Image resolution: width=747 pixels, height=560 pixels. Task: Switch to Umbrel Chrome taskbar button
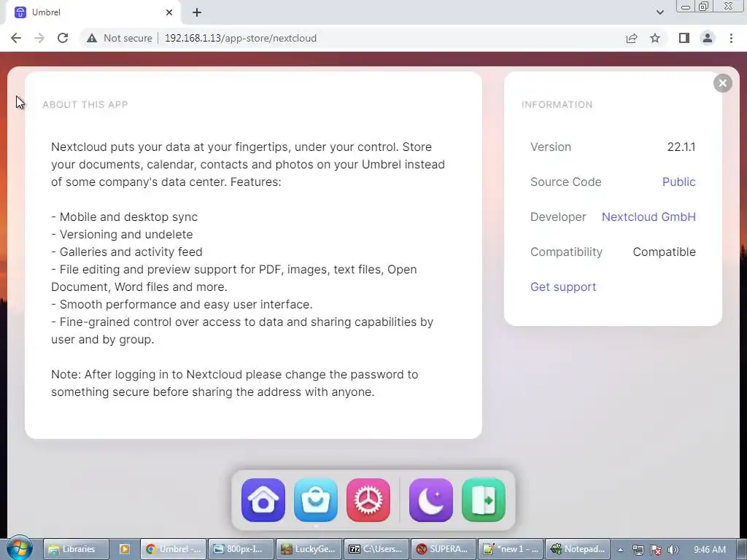tap(174, 549)
